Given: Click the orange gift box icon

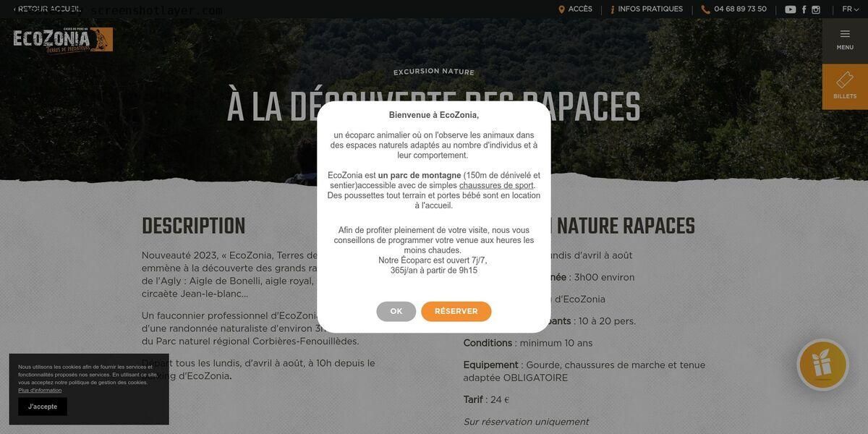Looking at the screenshot, I should coord(823,365).
